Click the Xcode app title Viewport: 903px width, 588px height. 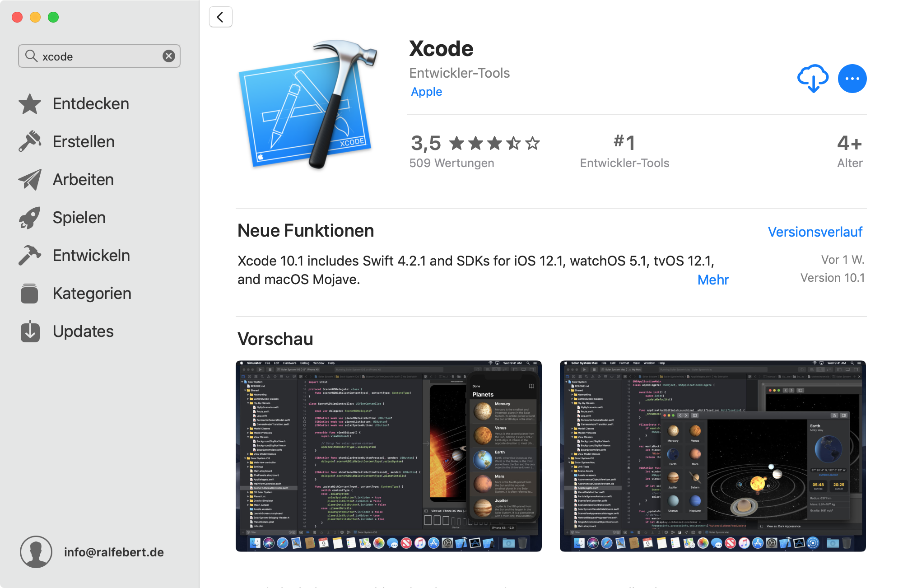441,48
